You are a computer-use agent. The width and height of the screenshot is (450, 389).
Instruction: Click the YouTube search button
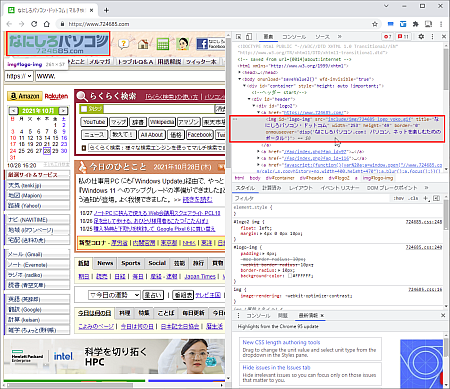coord(94,122)
